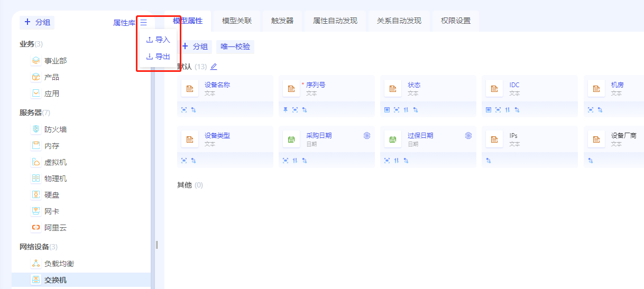Open the 属性库 hamburger menu icon
644x289 pixels.
[x=143, y=23]
